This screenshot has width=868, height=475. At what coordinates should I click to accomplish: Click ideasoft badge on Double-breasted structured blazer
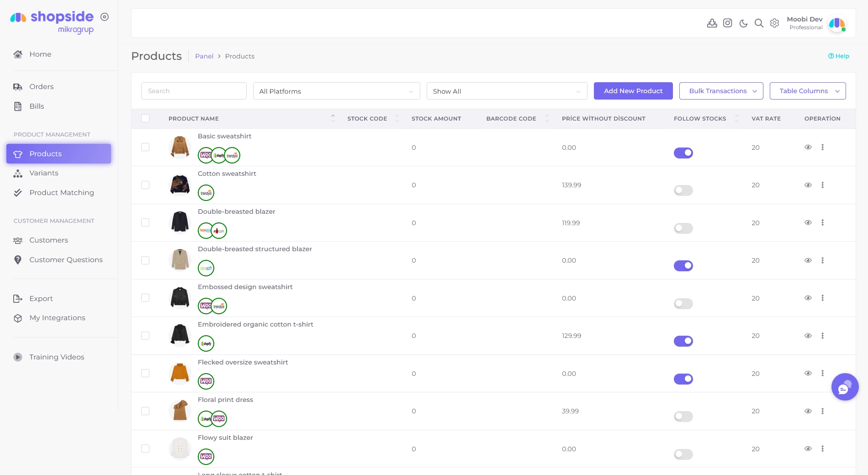pos(206,268)
